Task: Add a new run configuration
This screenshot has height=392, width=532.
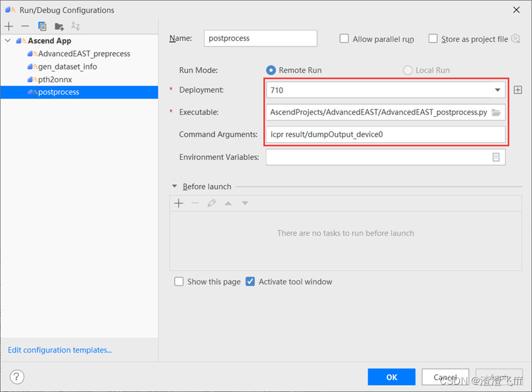Action: (9, 26)
